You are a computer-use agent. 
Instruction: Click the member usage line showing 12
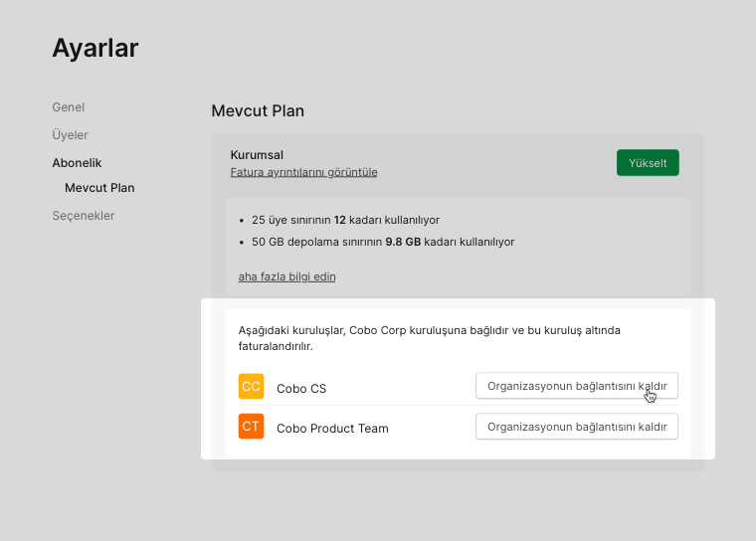pyautogui.click(x=345, y=220)
